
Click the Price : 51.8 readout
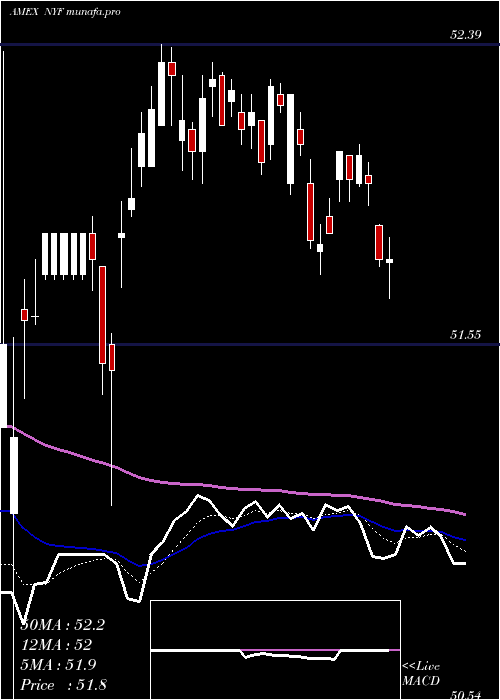click(x=63, y=685)
